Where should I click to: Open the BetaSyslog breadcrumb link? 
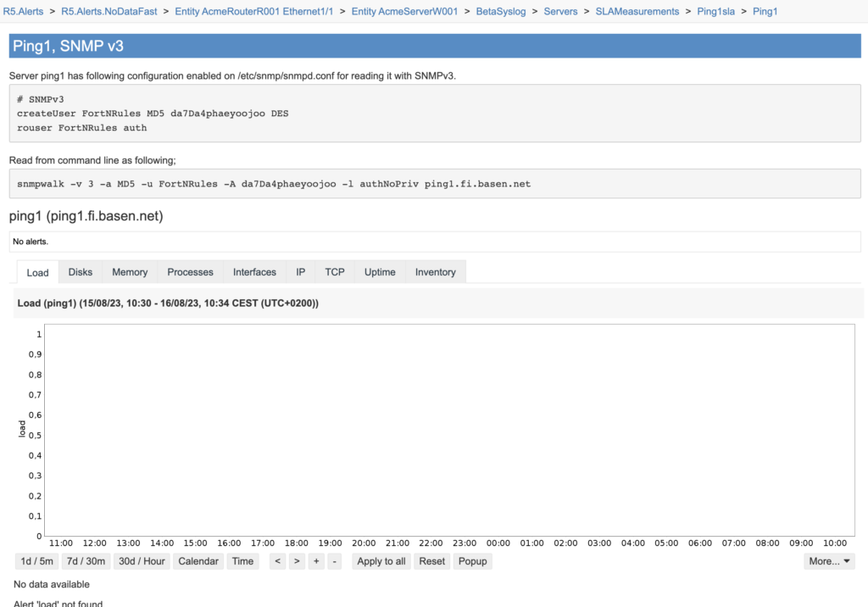(501, 11)
